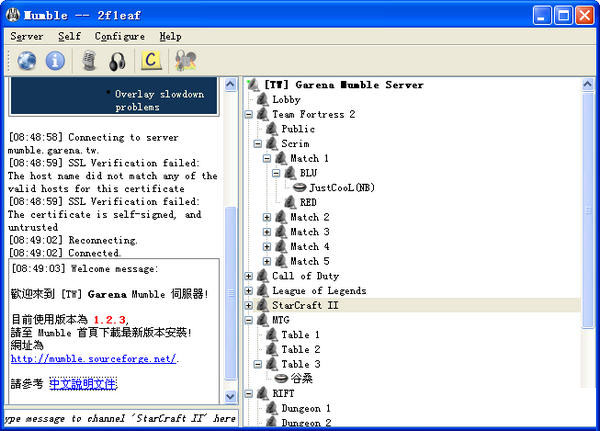Image resolution: width=600 pixels, height=431 pixels.
Task: Deafen self with the headphones icon
Action: click(x=117, y=61)
